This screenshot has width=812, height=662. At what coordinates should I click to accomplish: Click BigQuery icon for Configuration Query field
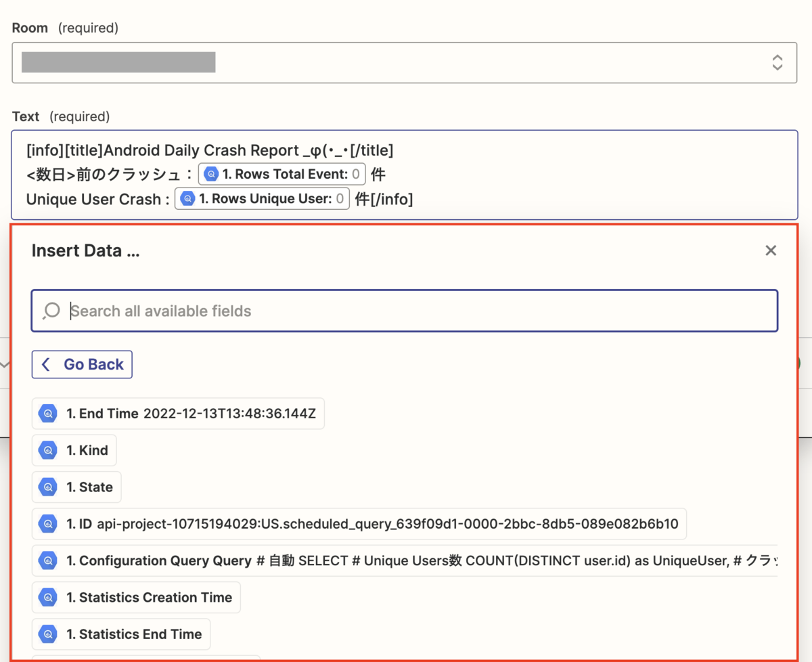pos(48,560)
